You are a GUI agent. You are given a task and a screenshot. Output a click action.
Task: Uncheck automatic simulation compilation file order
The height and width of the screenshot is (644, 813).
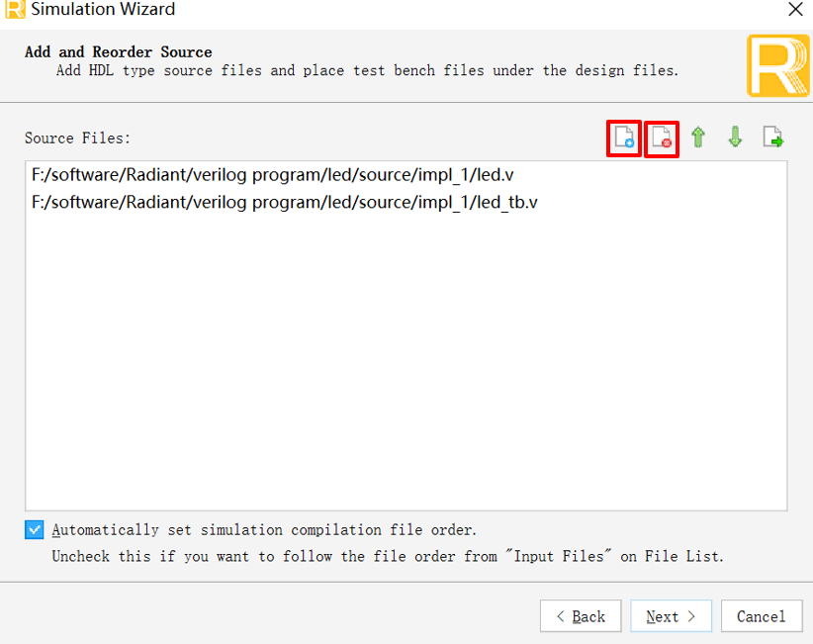point(35,530)
